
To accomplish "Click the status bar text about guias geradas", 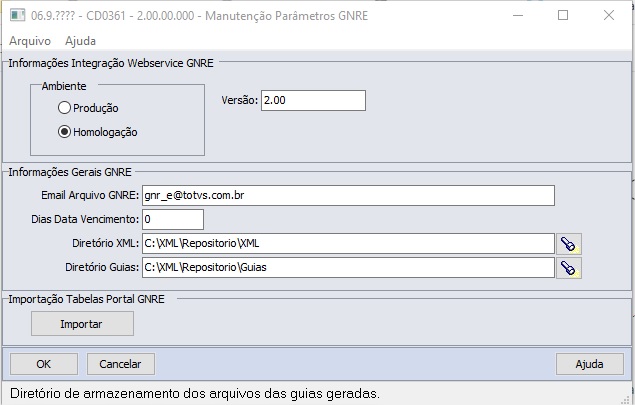I will [x=195, y=393].
